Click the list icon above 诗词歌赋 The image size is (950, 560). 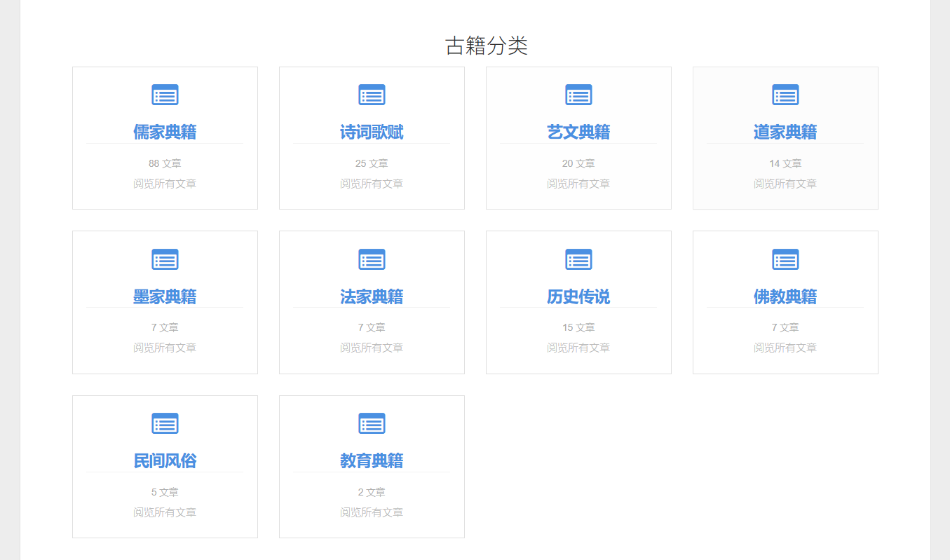point(372,95)
